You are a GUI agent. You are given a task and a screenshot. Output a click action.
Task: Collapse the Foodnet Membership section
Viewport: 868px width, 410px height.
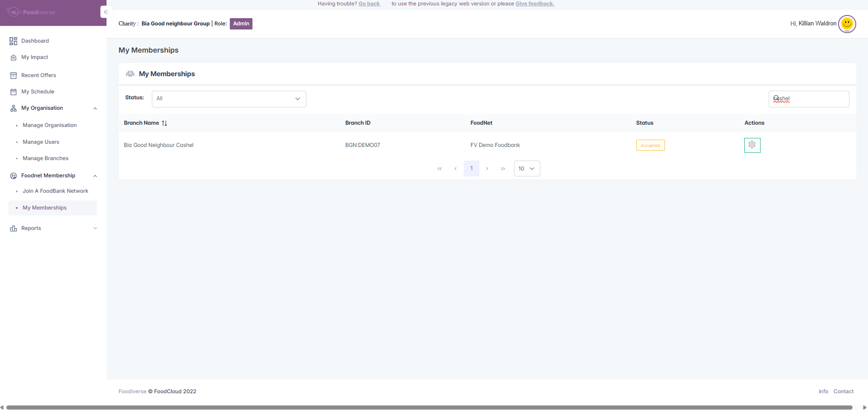(95, 176)
